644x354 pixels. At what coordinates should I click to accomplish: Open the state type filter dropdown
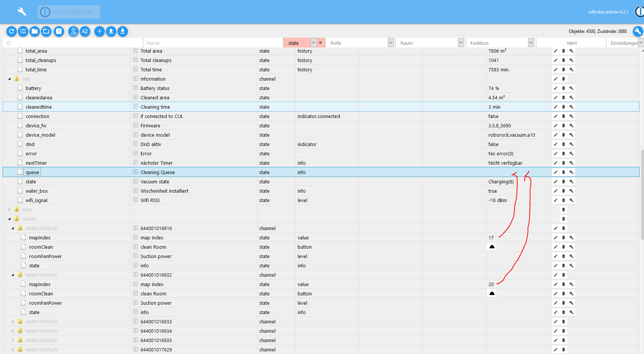tap(314, 43)
